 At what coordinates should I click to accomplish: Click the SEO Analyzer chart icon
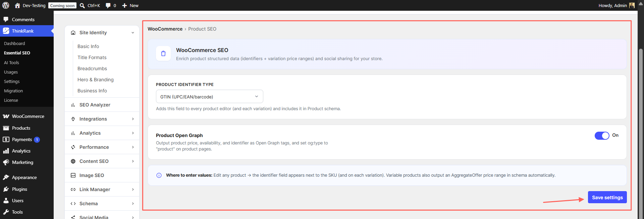73,105
